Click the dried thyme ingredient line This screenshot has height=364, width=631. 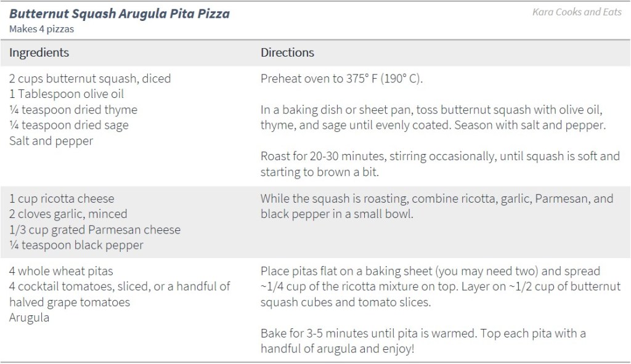(x=73, y=110)
